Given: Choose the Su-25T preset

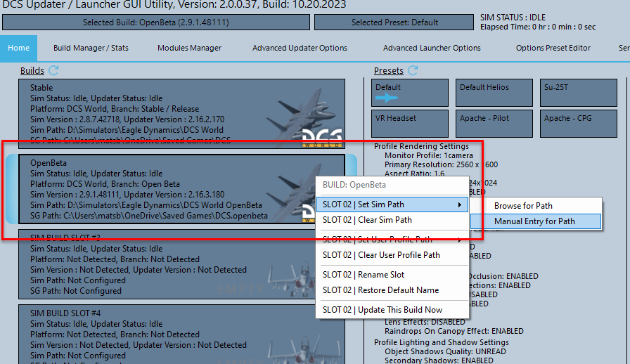Looking at the screenshot, I should (x=579, y=93).
